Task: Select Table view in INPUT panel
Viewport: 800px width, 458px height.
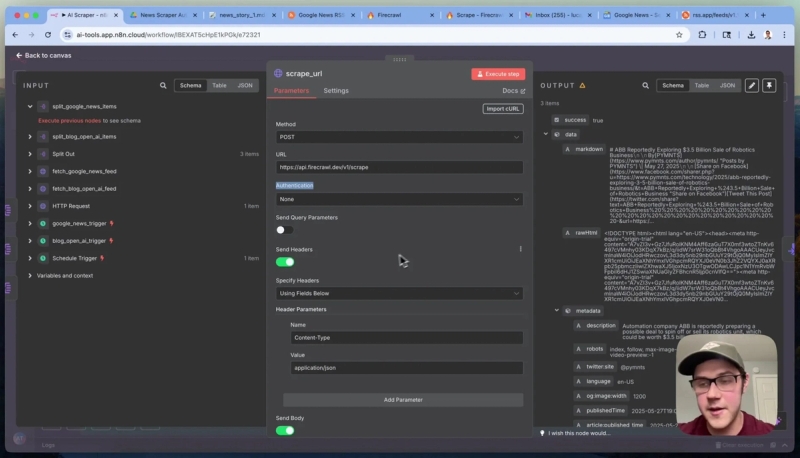Action: [x=219, y=86]
